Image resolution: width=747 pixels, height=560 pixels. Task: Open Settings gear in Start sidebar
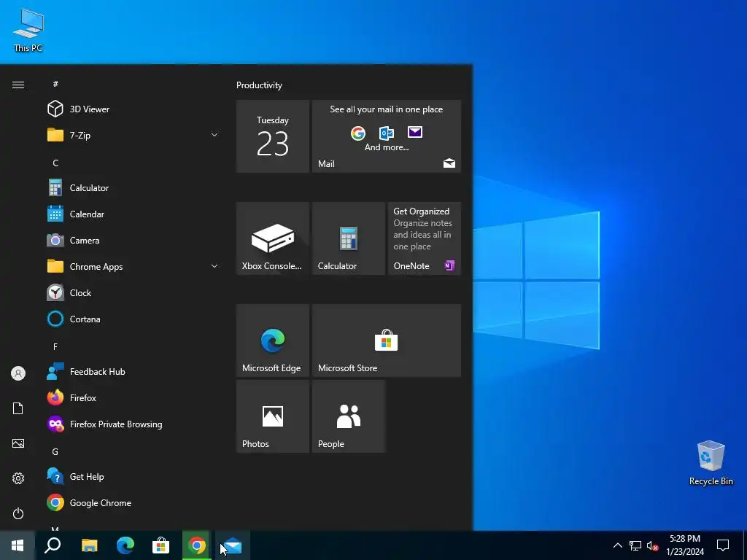18,478
